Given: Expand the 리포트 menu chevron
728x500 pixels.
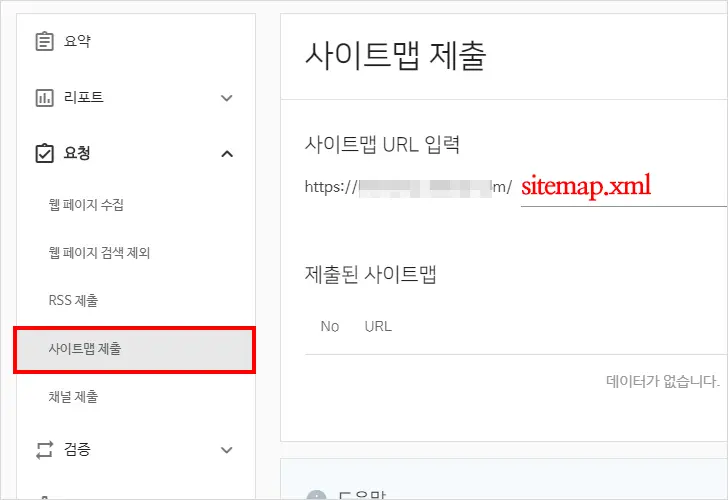Looking at the screenshot, I should tap(227, 98).
